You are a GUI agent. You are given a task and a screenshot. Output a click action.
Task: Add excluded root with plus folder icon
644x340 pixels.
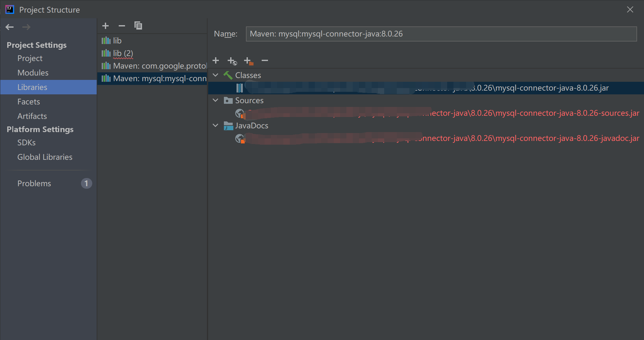248,61
